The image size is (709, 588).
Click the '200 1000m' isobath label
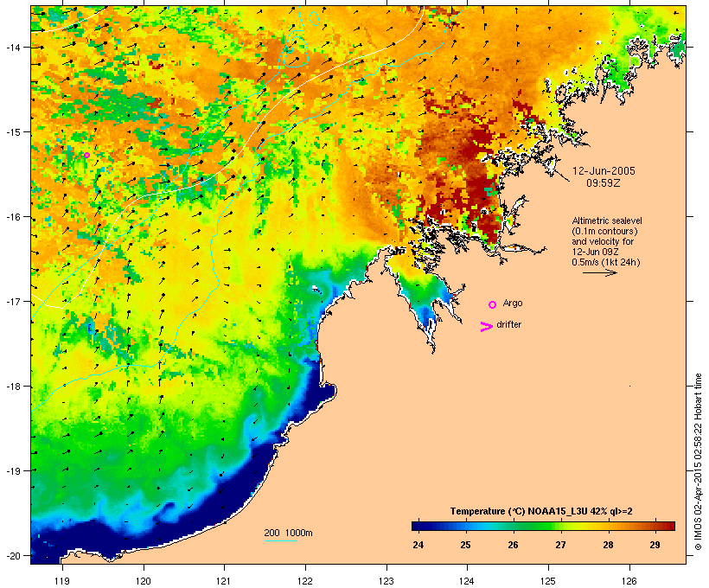(x=288, y=533)
